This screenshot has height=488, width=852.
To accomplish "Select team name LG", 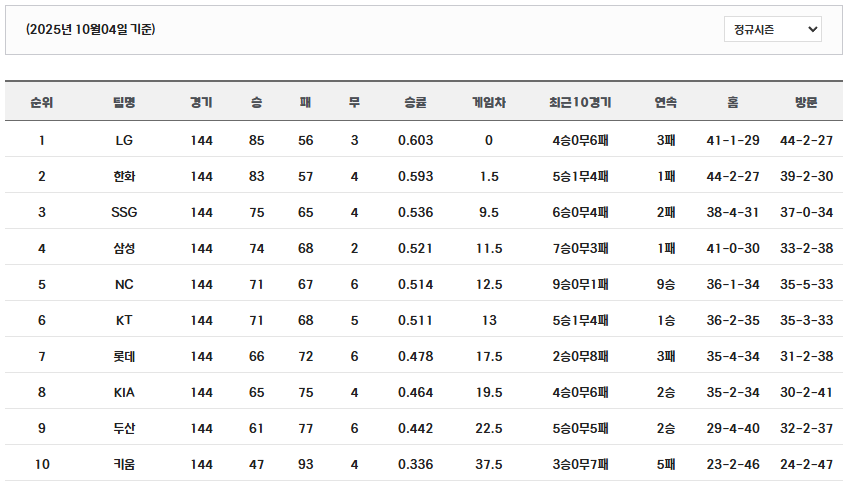I will (x=124, y=140).
